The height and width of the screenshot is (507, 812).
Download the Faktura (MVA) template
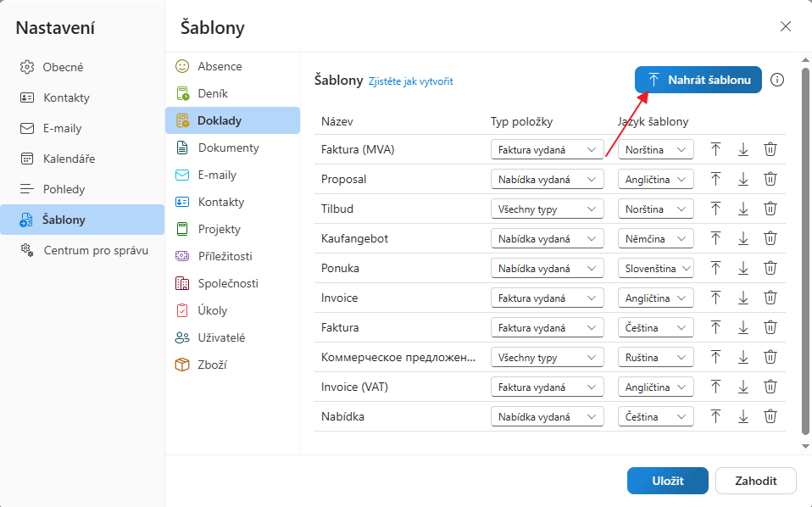tap(743, 149)
